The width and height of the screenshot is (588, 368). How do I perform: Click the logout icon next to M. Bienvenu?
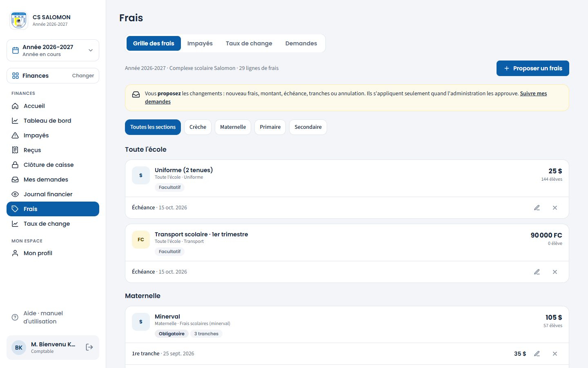tap(89, 347)
